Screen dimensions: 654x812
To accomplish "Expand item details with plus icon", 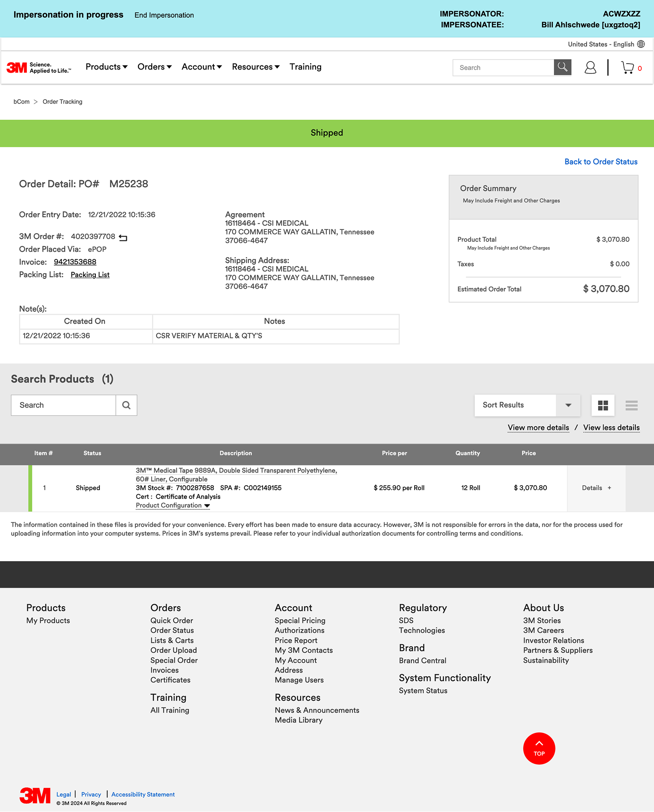I will point(609,488).
